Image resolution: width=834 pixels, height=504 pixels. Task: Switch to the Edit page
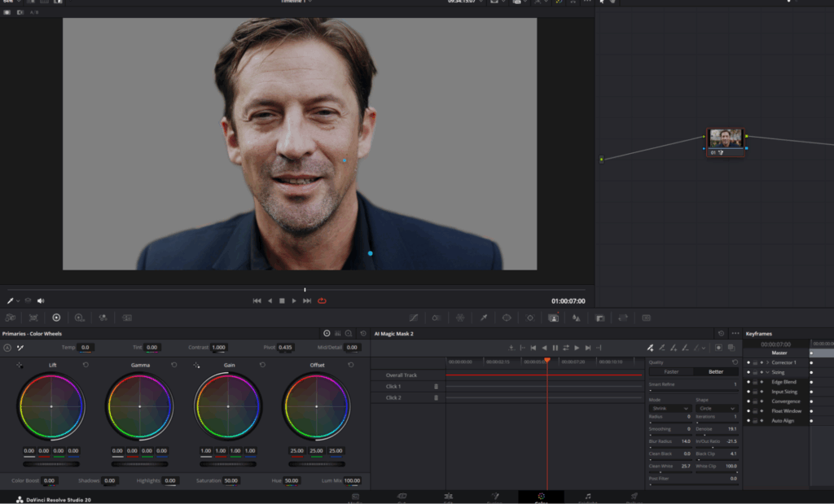449,497
